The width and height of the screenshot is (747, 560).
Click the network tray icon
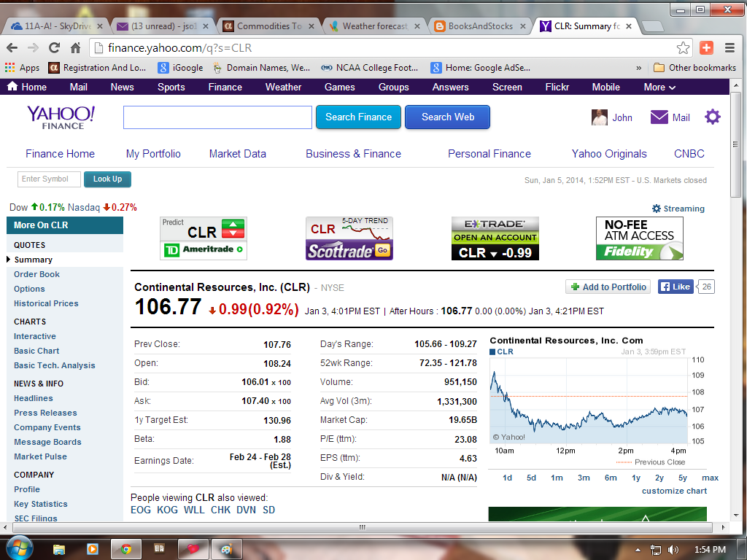click(x=656, y=550)
